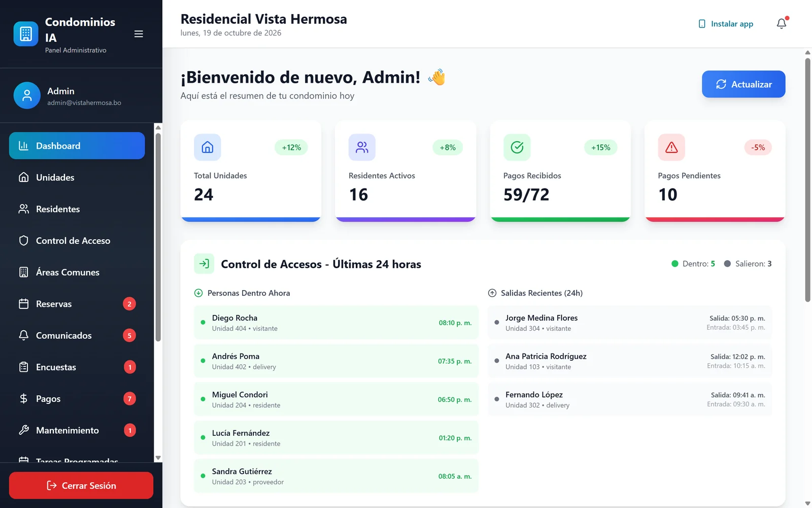Image resolution: width=812 pixels, height=508 pixels.
Task: Go to Unidades section
Action: [x=77, y=177]
